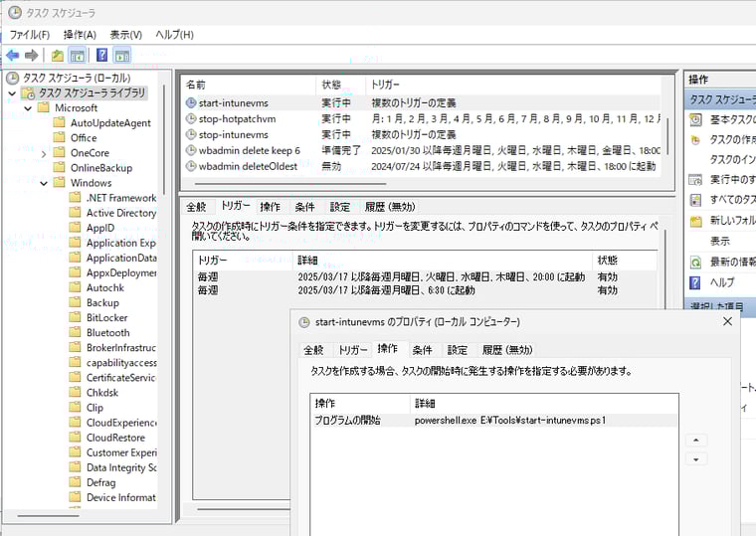756x536 pixels.
Task: Click the Task Scheduler Library folder icon
Action: (x=29, y=93)
